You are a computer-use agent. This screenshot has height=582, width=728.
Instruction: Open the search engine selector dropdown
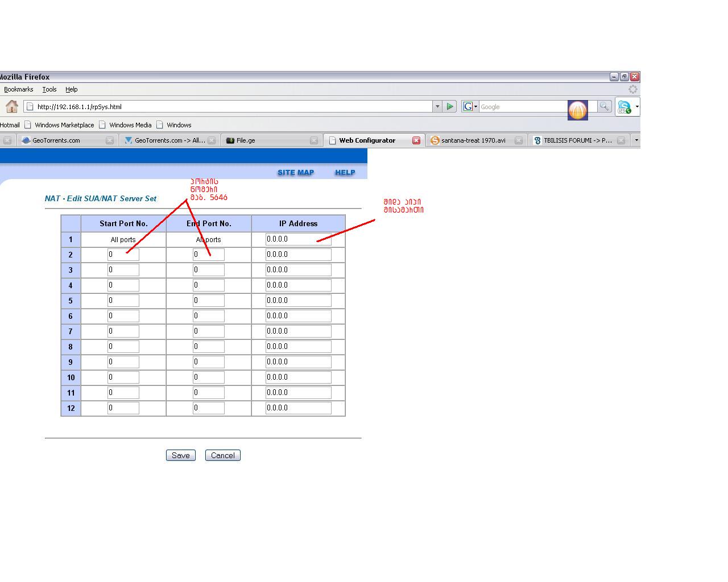pyautogui.click(x=470, y=106)
